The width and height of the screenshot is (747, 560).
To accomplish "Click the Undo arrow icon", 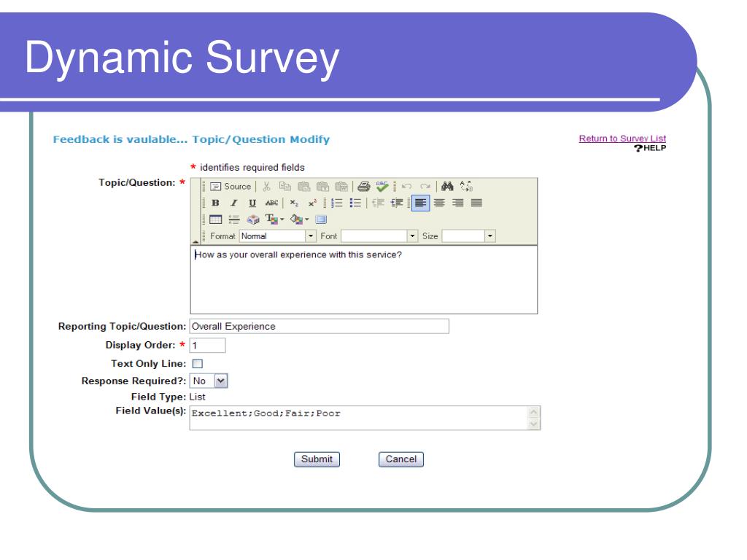I will click(x=406, y=186).
